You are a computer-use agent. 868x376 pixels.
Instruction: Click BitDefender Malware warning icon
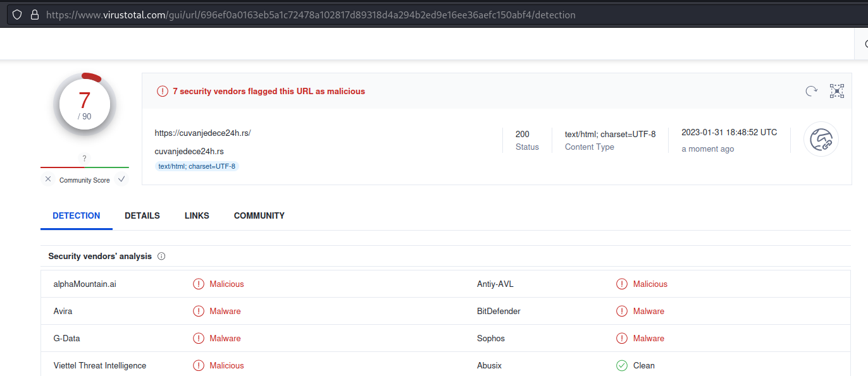point(622,312)
